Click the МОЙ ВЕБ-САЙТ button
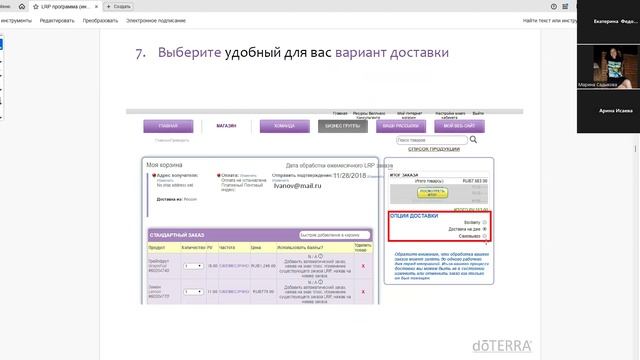Image resolution: width=640 pixels, height=360 pixels. pos(459,126)
